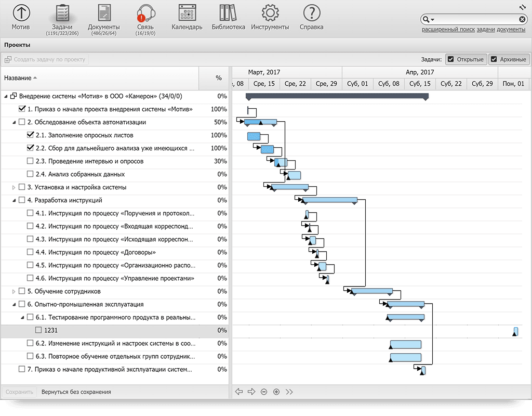The height and width of the screenshot is (416, 532).
Task: Check task 5 Обучение сотрудников
Action: [x=22, y=291]
